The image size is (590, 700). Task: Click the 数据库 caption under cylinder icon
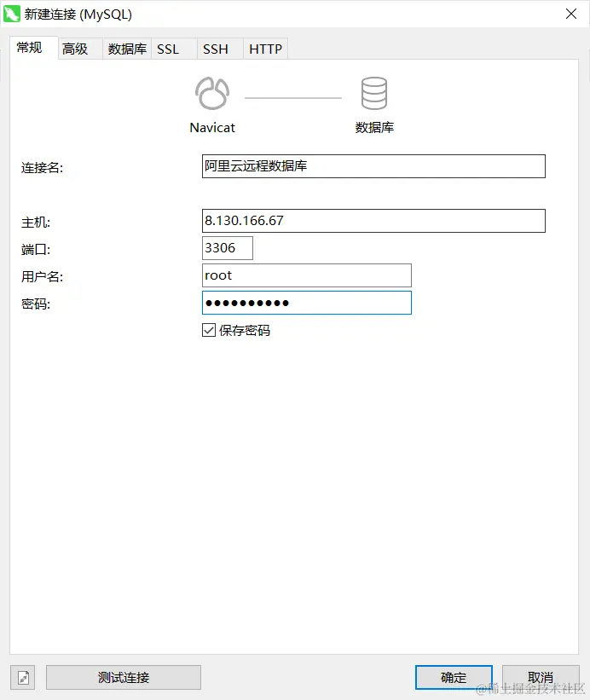(x=374, y=128)
